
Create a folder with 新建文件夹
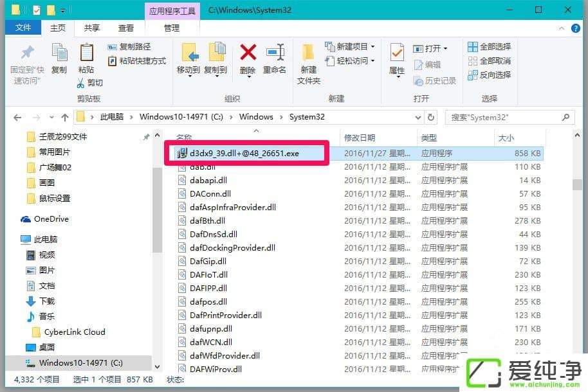(x=309, y=64)
